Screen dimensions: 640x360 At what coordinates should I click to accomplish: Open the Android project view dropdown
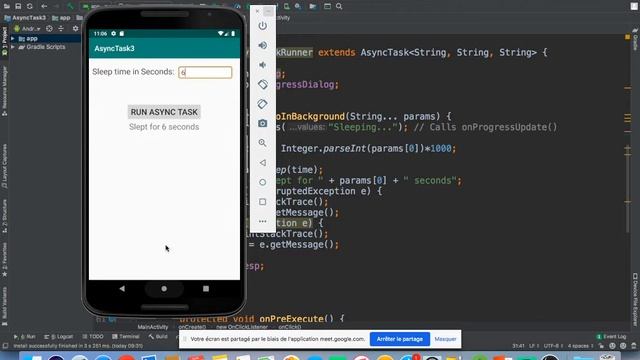pyautogui.click(x=27, y=29)
